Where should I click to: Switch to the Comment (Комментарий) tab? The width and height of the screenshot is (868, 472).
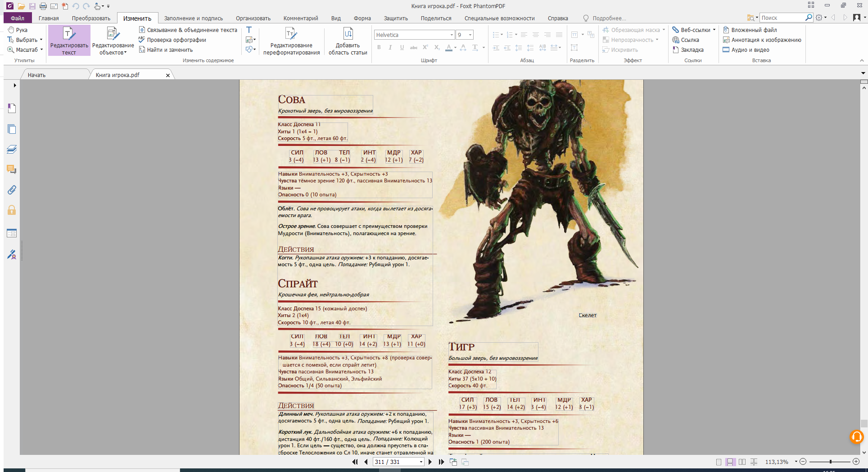[301, 18]
